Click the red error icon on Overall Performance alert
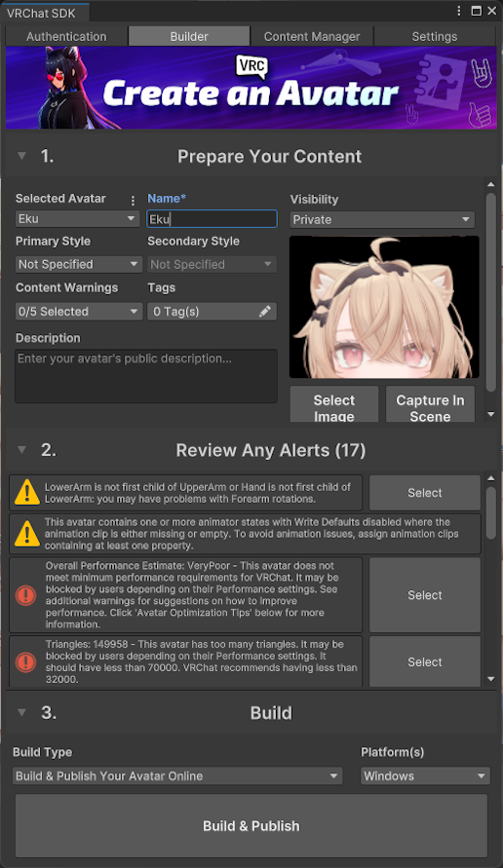 click(x=25, y=595)
